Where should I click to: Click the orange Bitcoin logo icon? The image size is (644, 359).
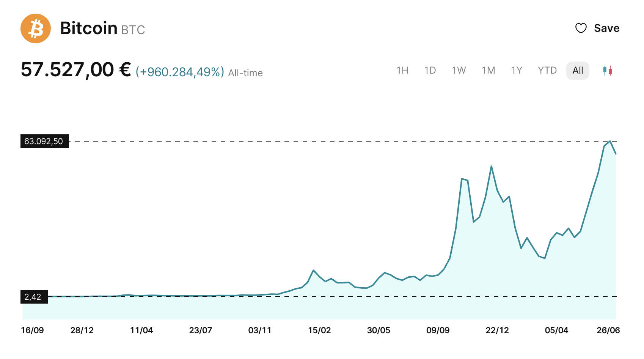pyautogui.click(x=36, y=28)
